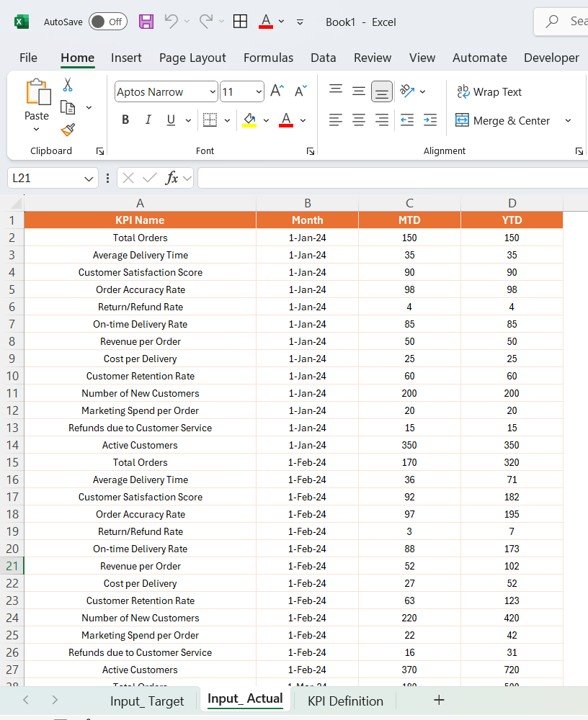Open the Review tab

[x=372, y=57]
